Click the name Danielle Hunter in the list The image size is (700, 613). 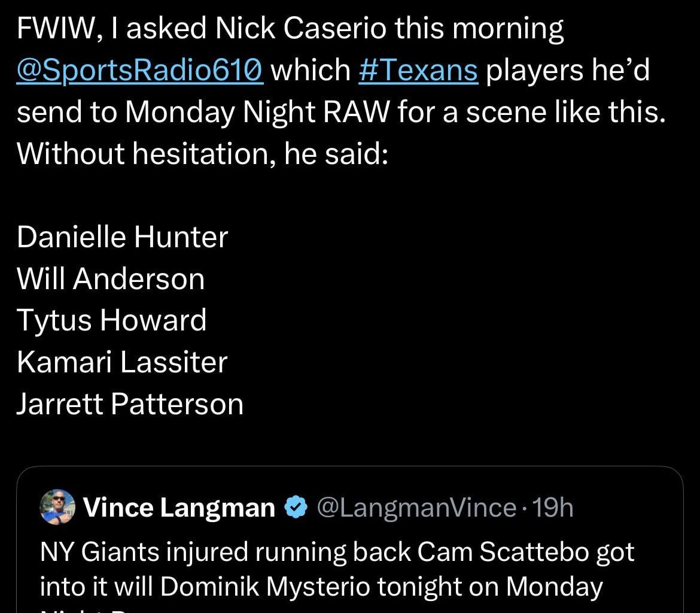123,237
